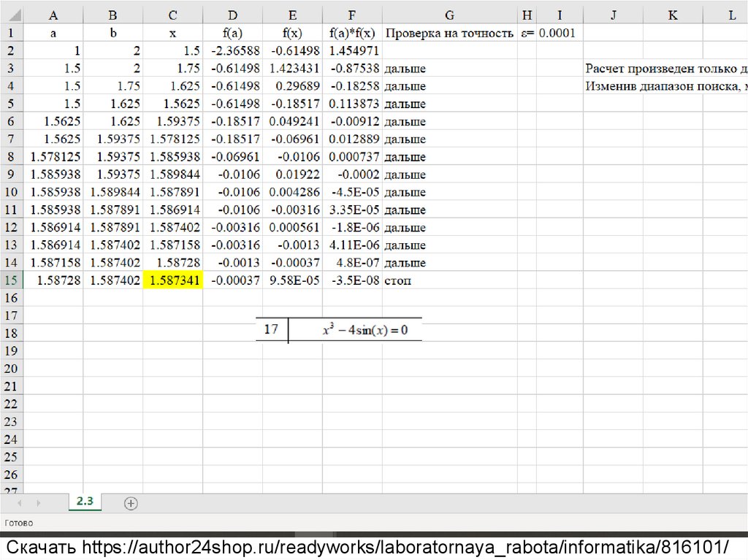Screen dimensions: 748x560
Task: Click the 'Готово' status bar indicator
Action: (x=19, y=523)
